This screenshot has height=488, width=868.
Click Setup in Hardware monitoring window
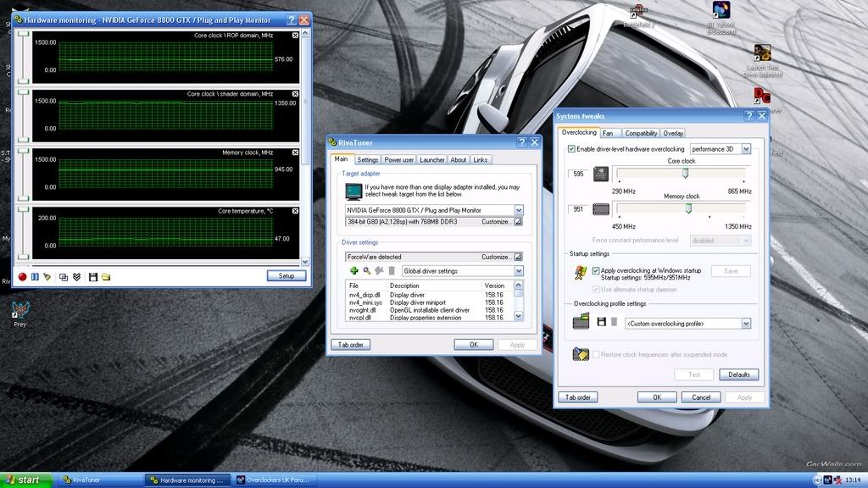287,275
